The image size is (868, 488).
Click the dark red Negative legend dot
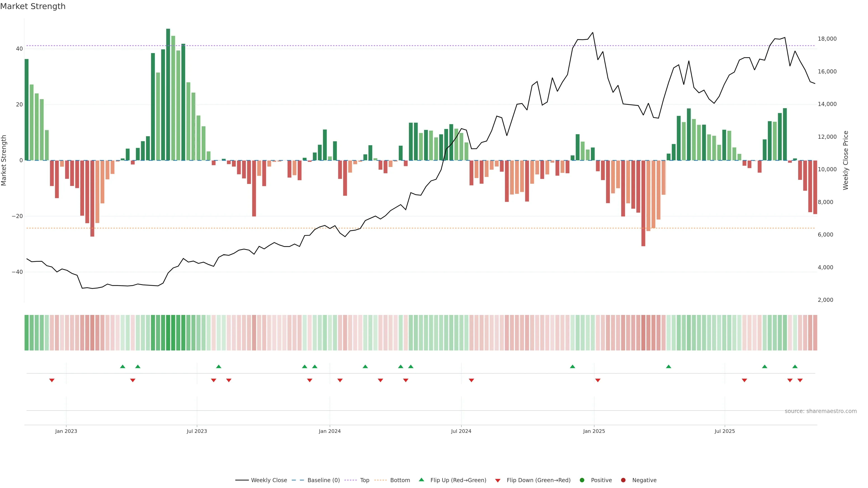tap(623, 480)
